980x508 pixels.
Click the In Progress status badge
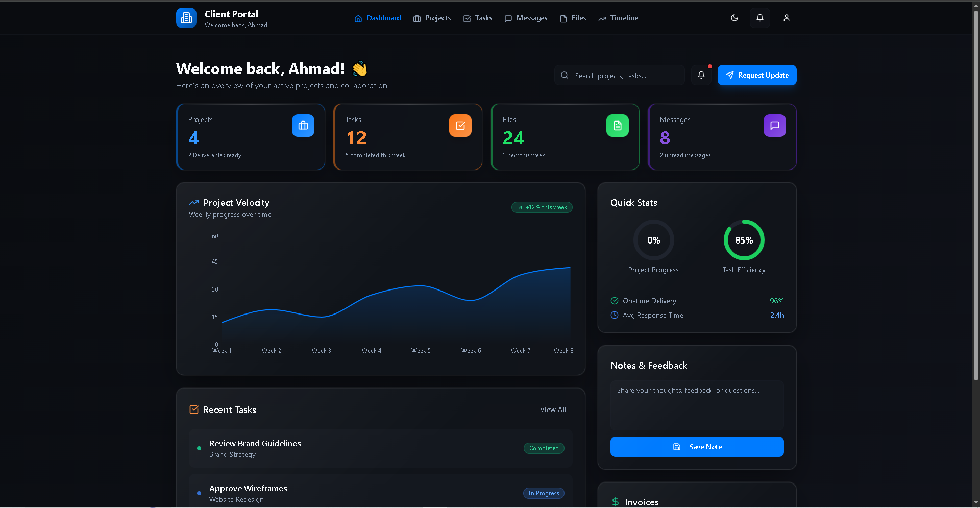point(544,493)
